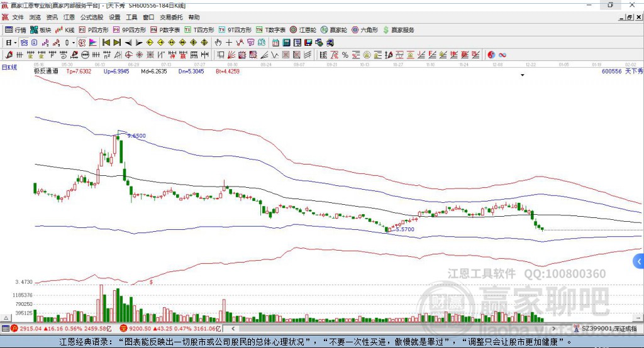Open the 行情 market quotes view
The height and width of the screenshot is (348, 644).
(16, 30)
